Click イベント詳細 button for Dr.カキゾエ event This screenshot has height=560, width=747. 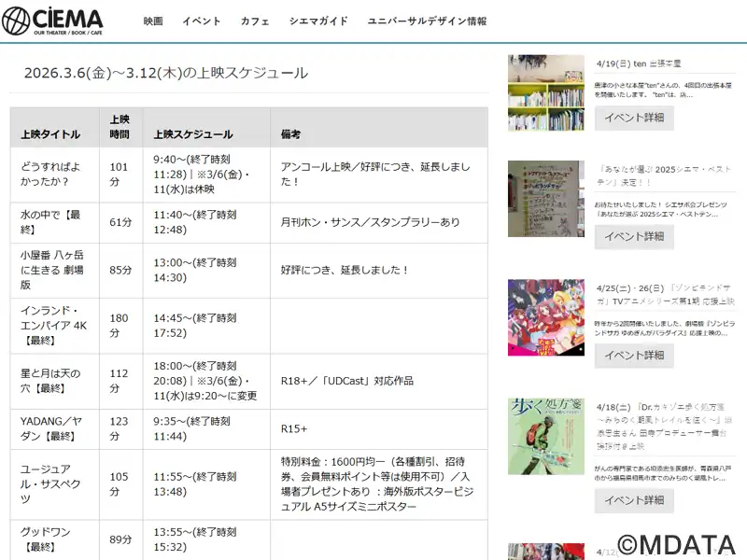(x=634, y=500)
